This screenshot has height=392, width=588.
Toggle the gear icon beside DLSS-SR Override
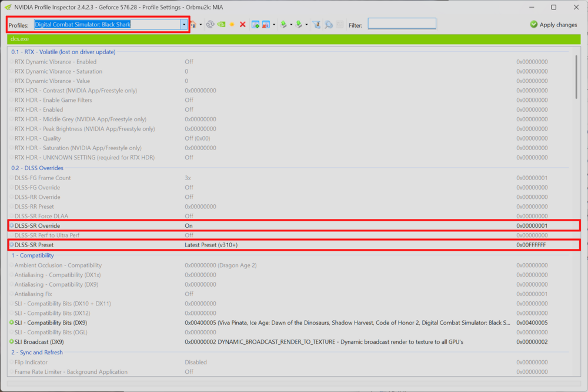click(x=12, y=225)
